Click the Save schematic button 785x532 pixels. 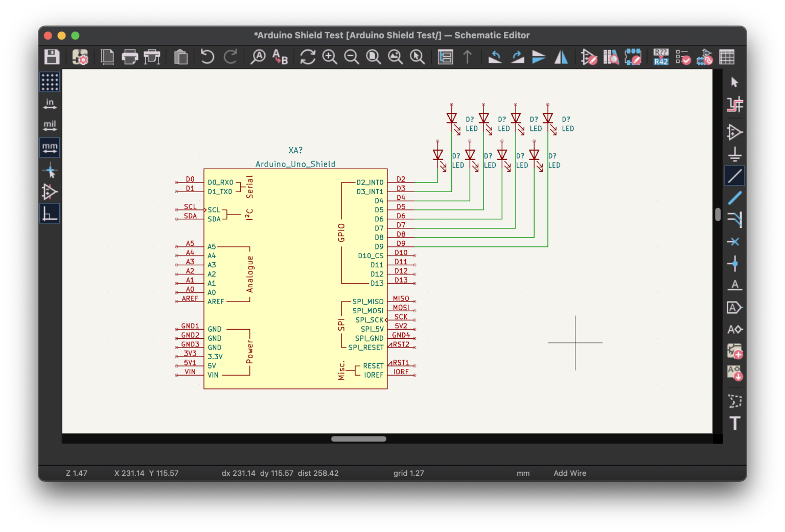click(x=51, y=57)
